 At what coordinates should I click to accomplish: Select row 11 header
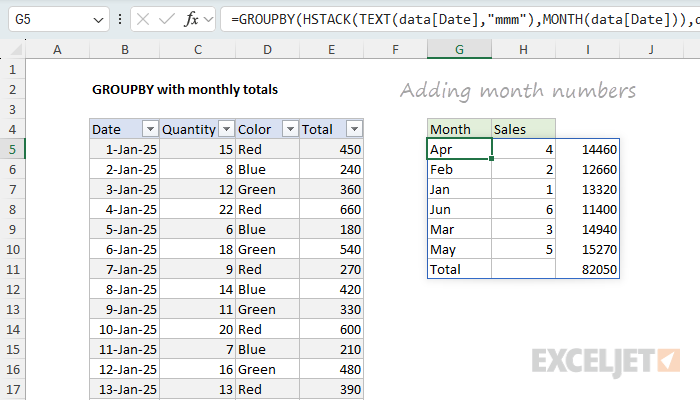[x=12, y=269]
